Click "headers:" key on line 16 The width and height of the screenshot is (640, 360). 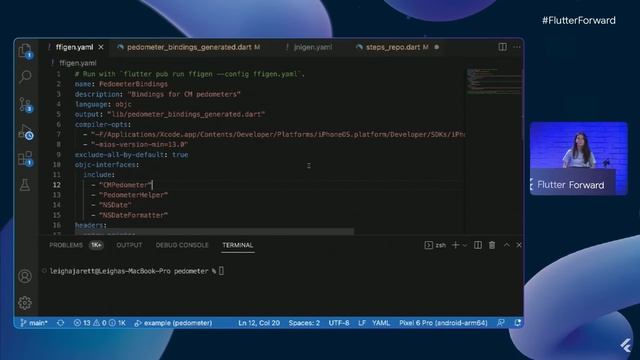91,225
